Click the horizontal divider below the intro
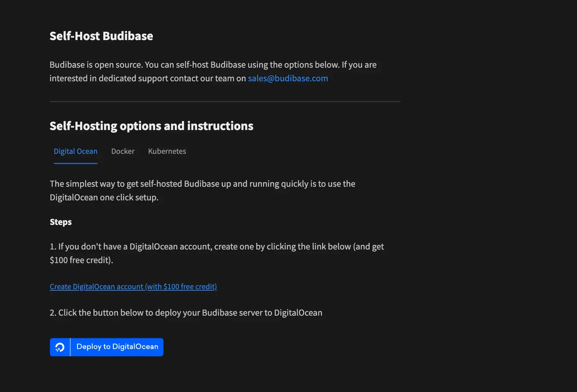This screenshot has height=392, width=577. click(x=225, y=101)
